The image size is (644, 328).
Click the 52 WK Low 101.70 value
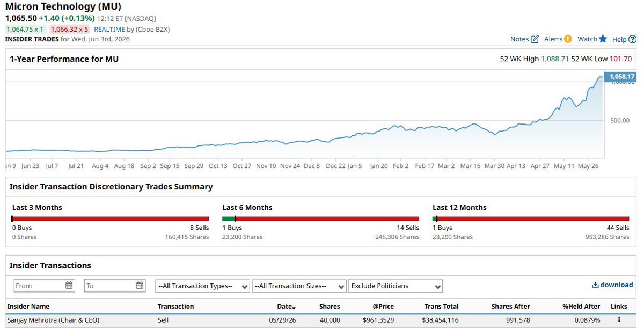pos(622,59)
